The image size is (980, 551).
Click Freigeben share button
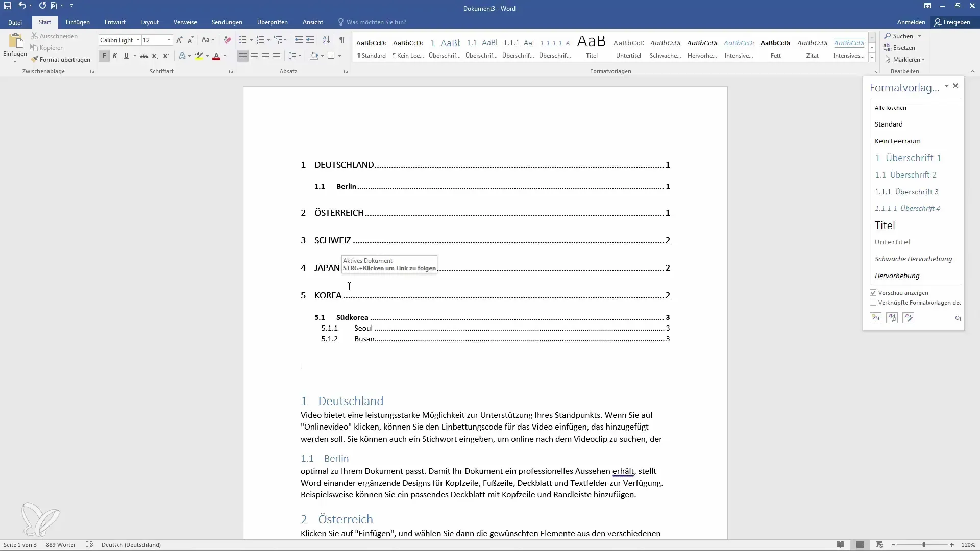pos(952,22)
